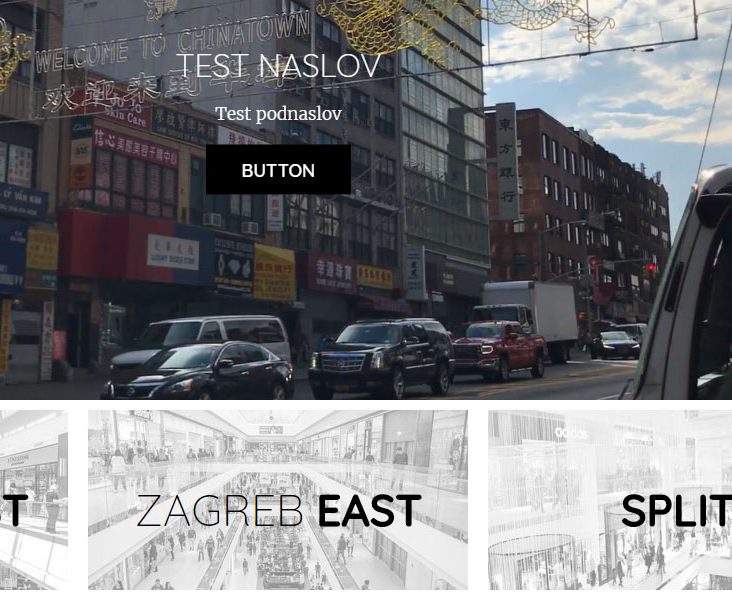Open the Split mall card
This screenshot has height=592, width=732.
click(x=610, y=500)
